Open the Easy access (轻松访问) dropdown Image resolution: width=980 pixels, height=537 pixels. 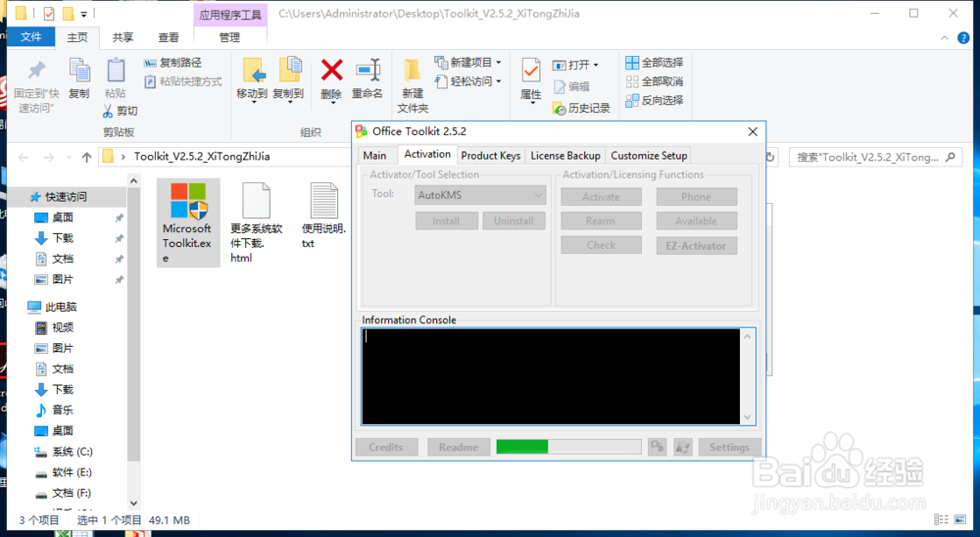(467, 81)
